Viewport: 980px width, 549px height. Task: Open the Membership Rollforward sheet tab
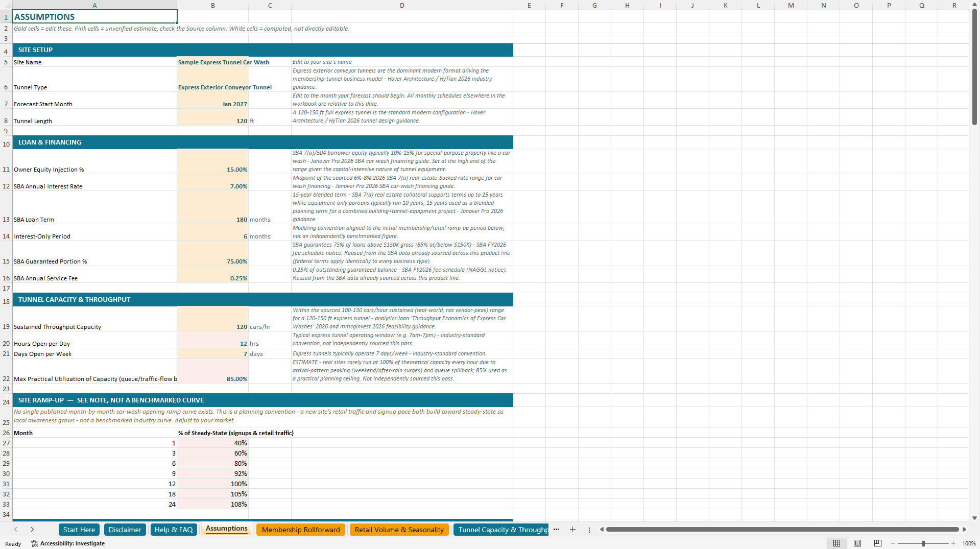[x=301, y=530]
